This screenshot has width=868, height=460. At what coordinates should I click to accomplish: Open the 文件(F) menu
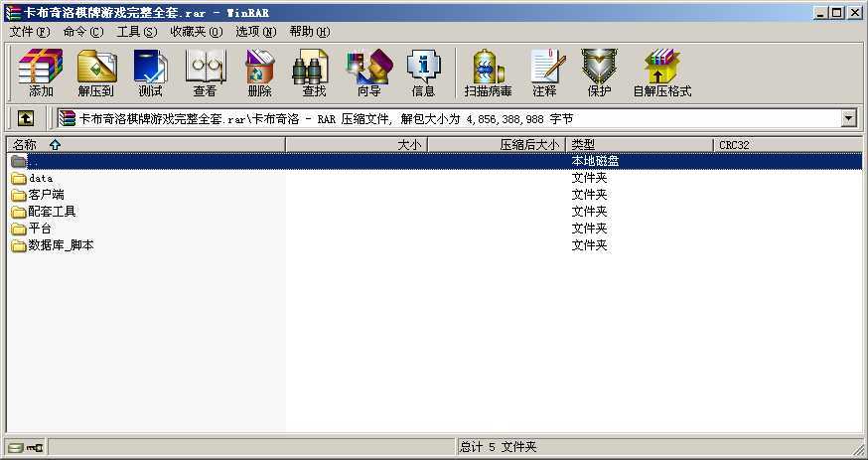point(30,32)
